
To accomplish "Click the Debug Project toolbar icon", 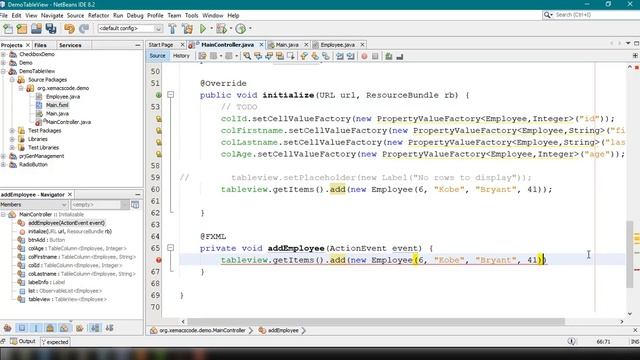I will [x=222, y=29].
